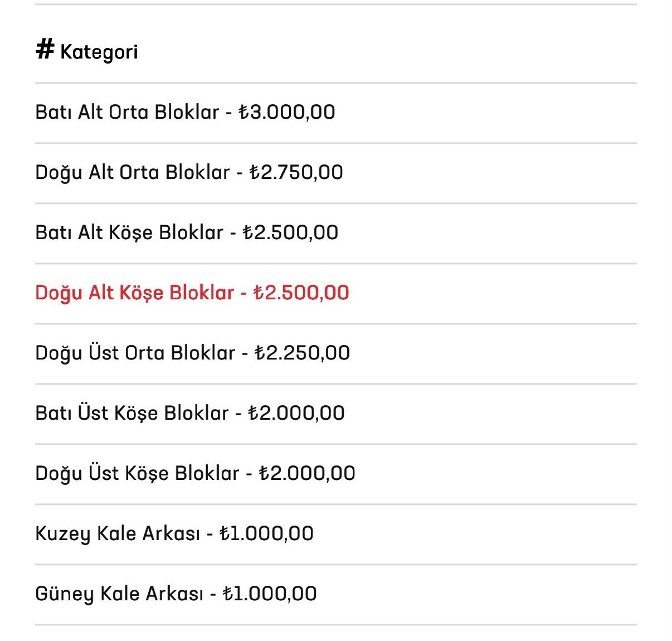Choose Doğu Alt Orta Bloklar category
This screenshot has width=672, height=641.
[335, 173]
